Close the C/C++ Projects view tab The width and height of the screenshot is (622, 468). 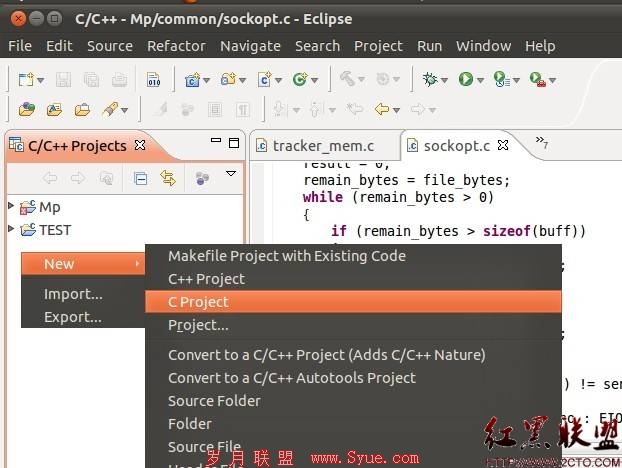coord(140,145)
